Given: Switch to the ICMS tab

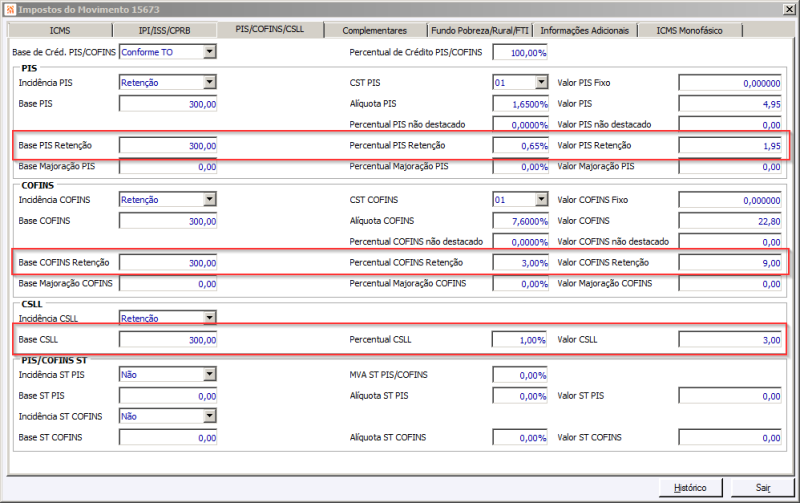Looking at the screenshot, I should [60, 31].
